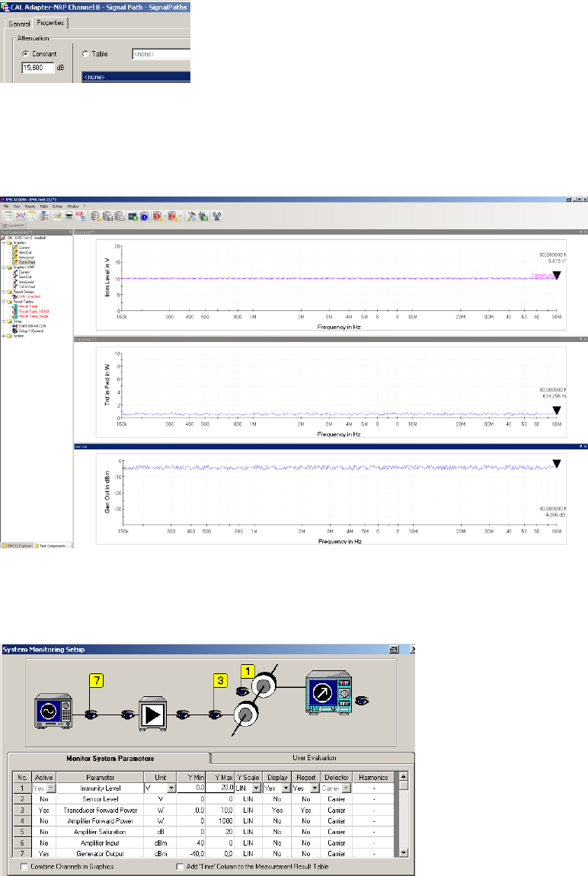Click the PDF export icon in EMC32 toolbar
588x876 pixels.
[81, 216]
